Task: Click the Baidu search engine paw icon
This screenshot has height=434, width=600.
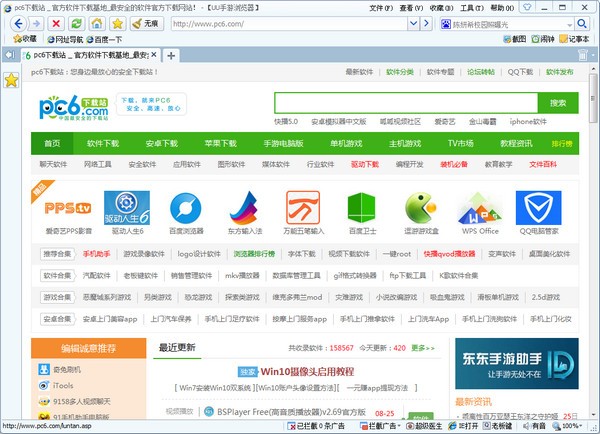Action: [446, 24]
